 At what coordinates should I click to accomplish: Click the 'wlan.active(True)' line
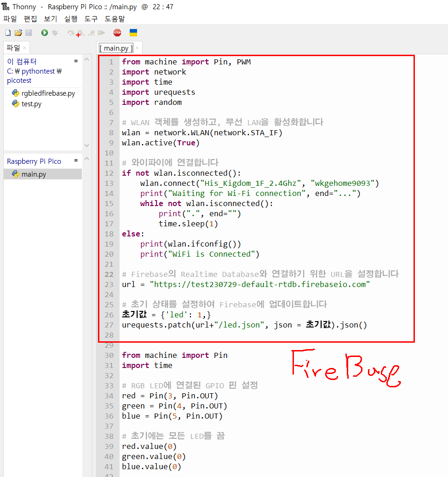[x=161, y=143]
